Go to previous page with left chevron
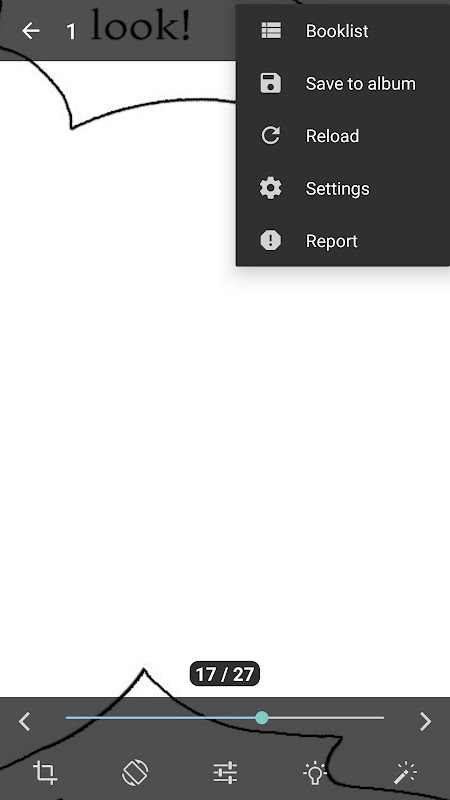This screenshot has height=800, width=450. click(x=24, y=721)
